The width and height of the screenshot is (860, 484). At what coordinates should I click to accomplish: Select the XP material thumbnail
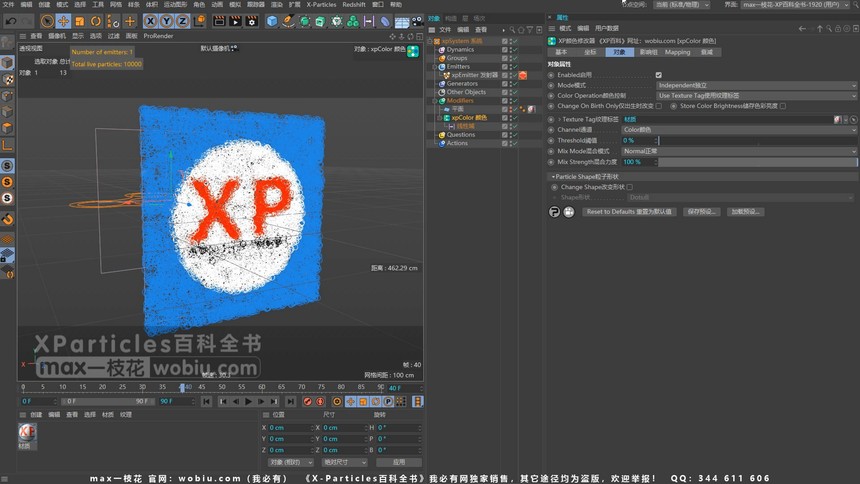(x=27, y=434)
